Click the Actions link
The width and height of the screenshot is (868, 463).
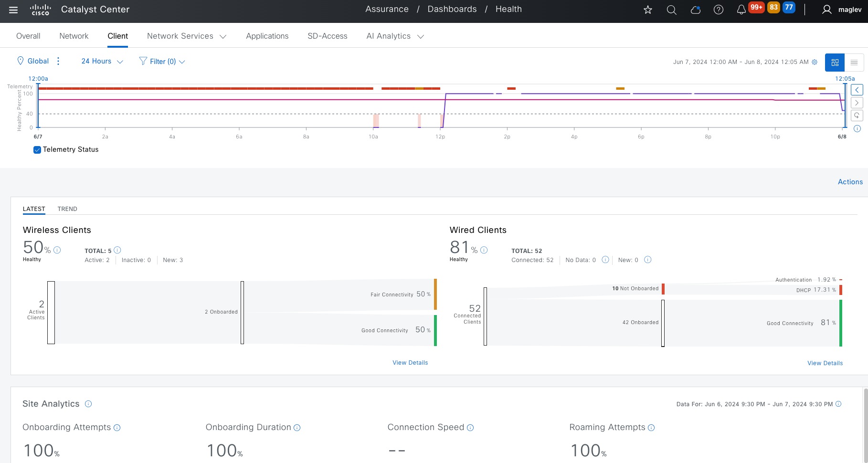click(x=850, y=182)
